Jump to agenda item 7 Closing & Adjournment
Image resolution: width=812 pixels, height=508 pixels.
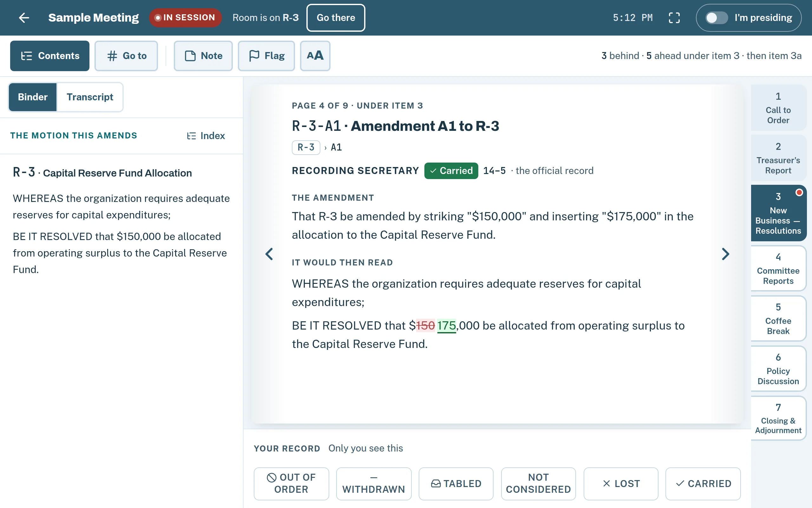coord(778,418)
